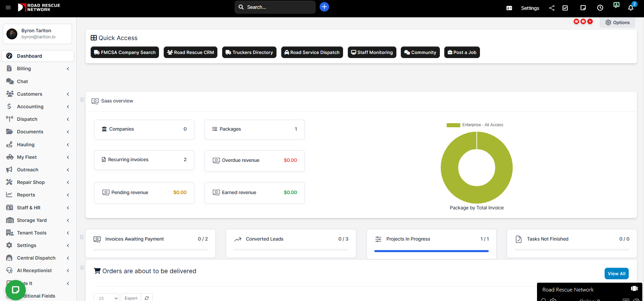Click the Road Rescue Network logo
The image size is (644, 301).
click(39, 7)
